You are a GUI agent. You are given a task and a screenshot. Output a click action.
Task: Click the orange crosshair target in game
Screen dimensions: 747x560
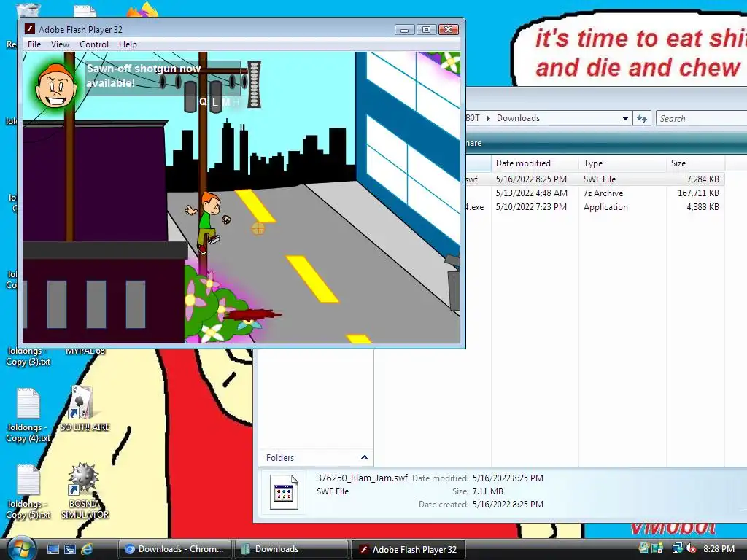click(258, 228)
